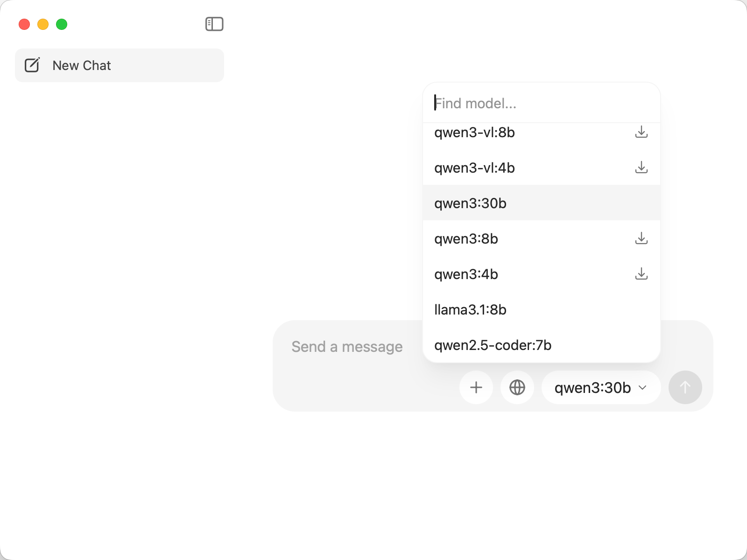Download the qwen3-vl:4b model
747x560 pixels.
tap(641, 168)
